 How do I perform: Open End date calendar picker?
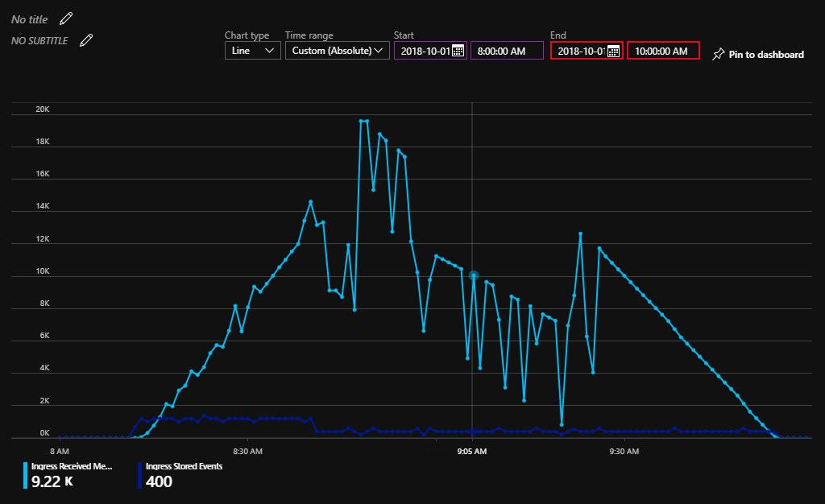[x=613, y=51]
